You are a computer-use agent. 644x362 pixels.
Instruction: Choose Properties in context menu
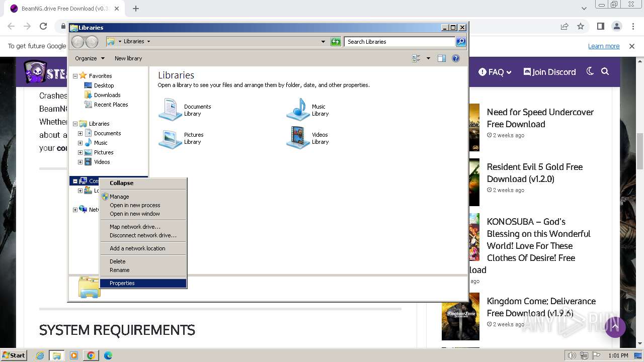143,283
